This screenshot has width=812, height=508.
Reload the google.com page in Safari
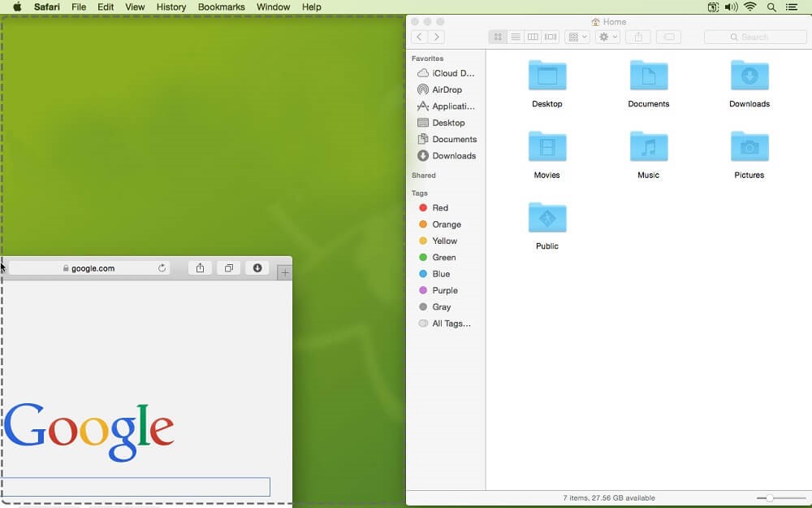[162, 268]
